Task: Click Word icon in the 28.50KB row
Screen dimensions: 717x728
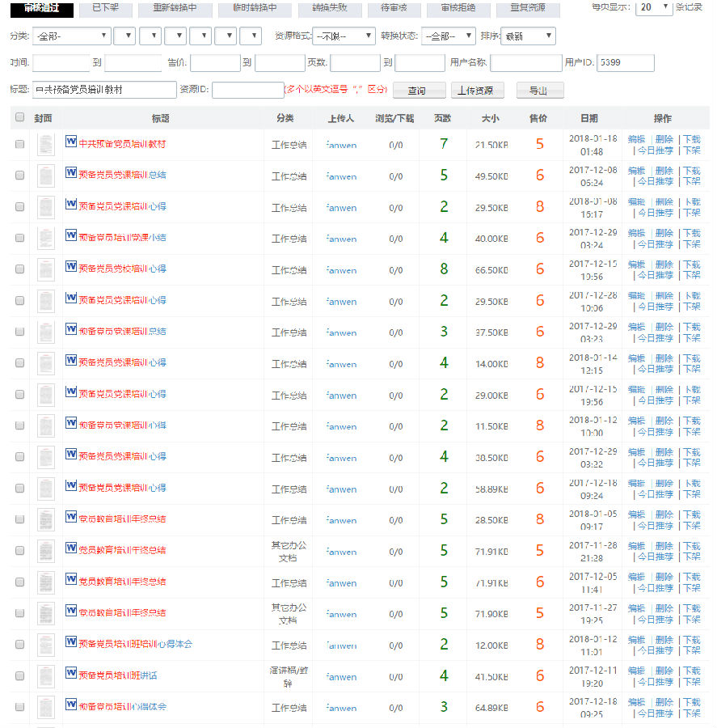Action: coord(71,517)
